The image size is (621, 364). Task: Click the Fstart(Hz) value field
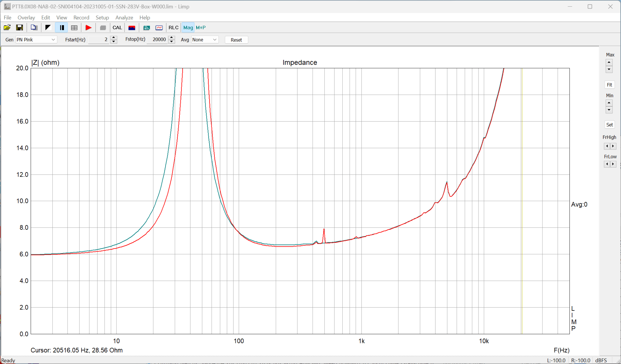tap(99, 40)
